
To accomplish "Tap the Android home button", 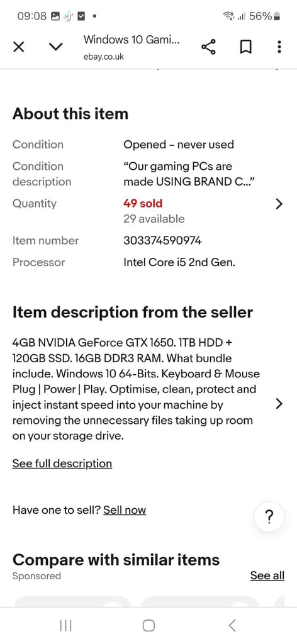I will click(148, 626).
